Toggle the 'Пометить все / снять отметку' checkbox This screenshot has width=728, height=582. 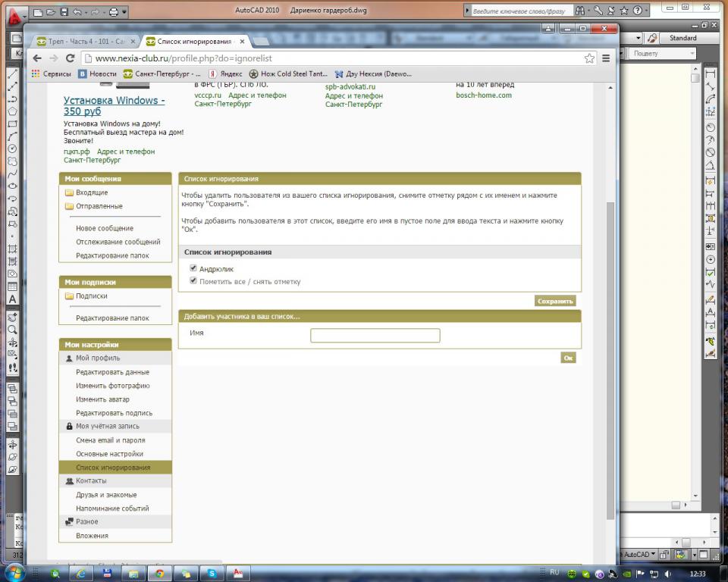[193, 281]
